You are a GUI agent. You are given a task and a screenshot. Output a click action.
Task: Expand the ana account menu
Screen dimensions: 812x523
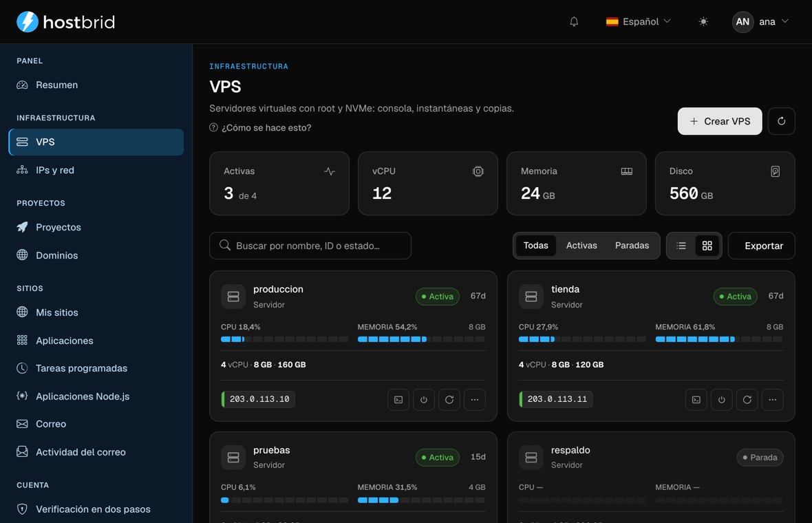click(760, 22)
